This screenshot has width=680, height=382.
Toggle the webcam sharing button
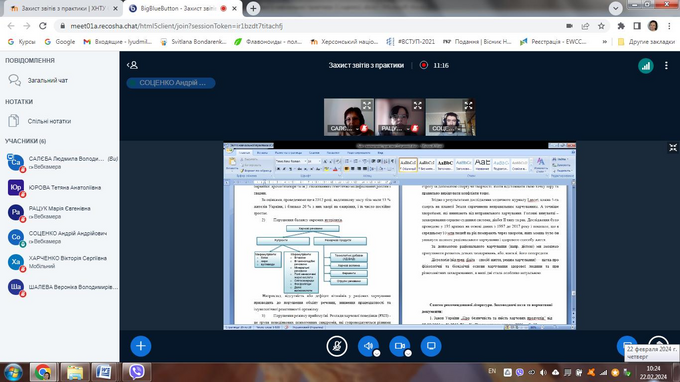(399, 346)
